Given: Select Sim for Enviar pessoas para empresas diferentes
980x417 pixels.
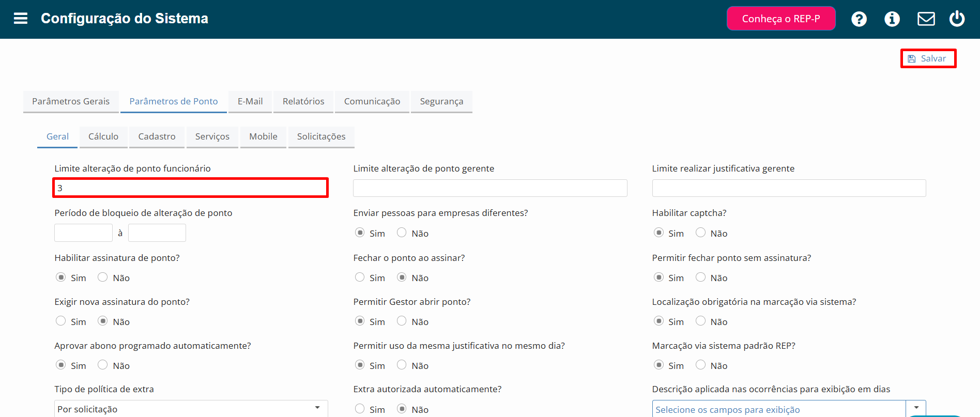Looking at the screenshot, I should point(360,233).
